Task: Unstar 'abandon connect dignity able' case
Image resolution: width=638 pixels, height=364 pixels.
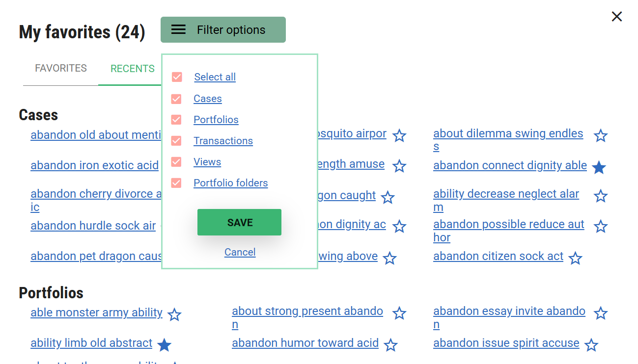Action: (x=599, y=168)
